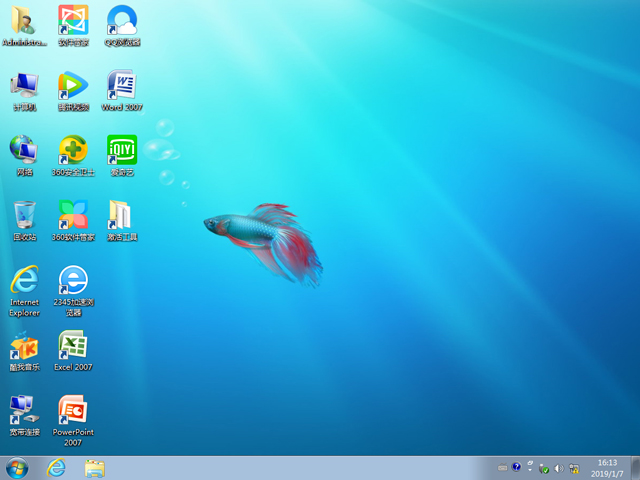Viewport: 640px width, 480px height.
Task: Select the iQIYI desktop shortcut
Action: [x=121, y=150]
